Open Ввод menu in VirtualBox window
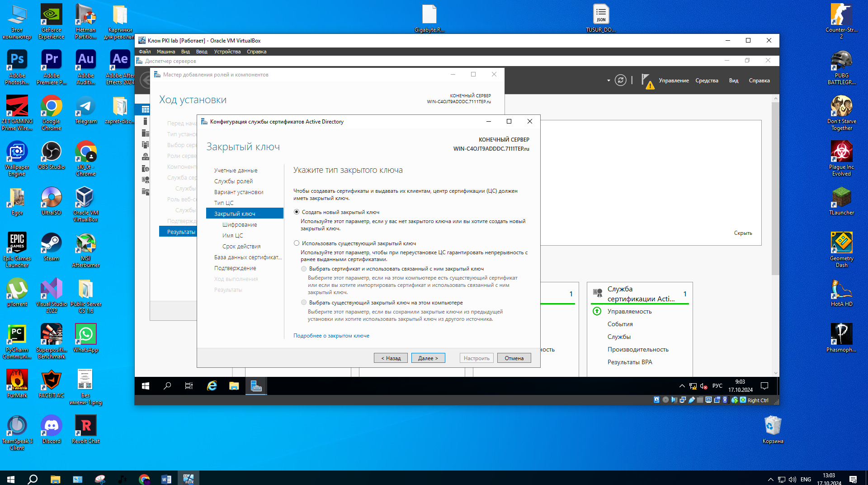This screenshot has height=485, width=868. click(x=202, y=52)
